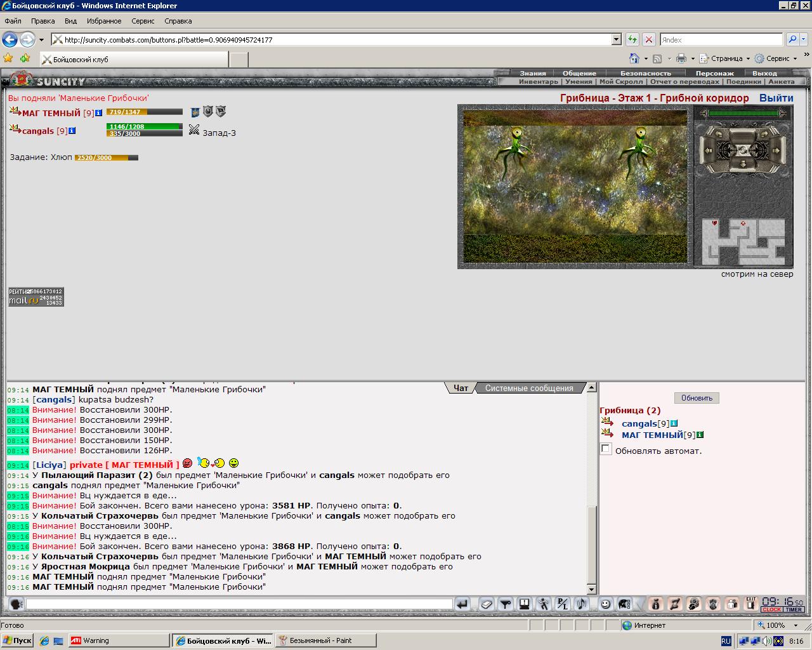
Task: Click the flag shield icon
Action: pyautogui.click(x=220, y=112)
